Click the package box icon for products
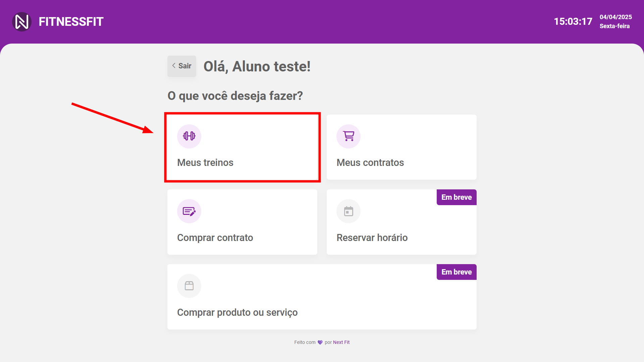 (x=189, y=286)
